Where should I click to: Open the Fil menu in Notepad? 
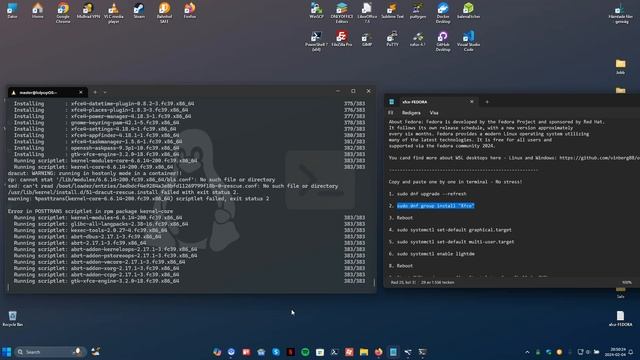391,113
